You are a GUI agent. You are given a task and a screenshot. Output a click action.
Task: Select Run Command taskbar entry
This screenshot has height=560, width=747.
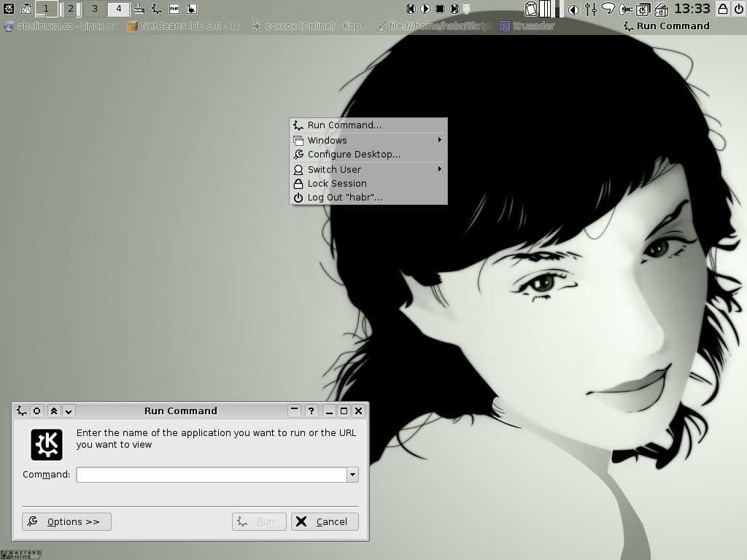[667, 26]
